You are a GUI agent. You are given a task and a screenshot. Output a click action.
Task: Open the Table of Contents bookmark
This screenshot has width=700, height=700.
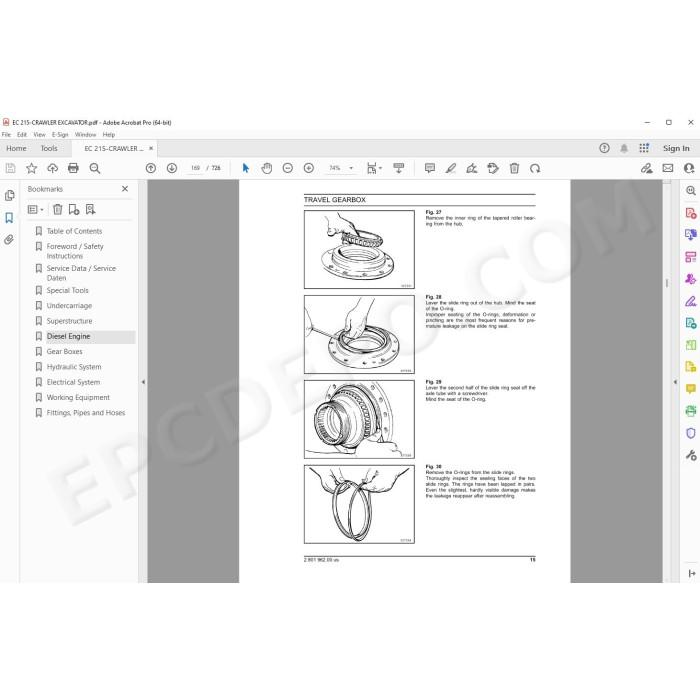(74, 231)
